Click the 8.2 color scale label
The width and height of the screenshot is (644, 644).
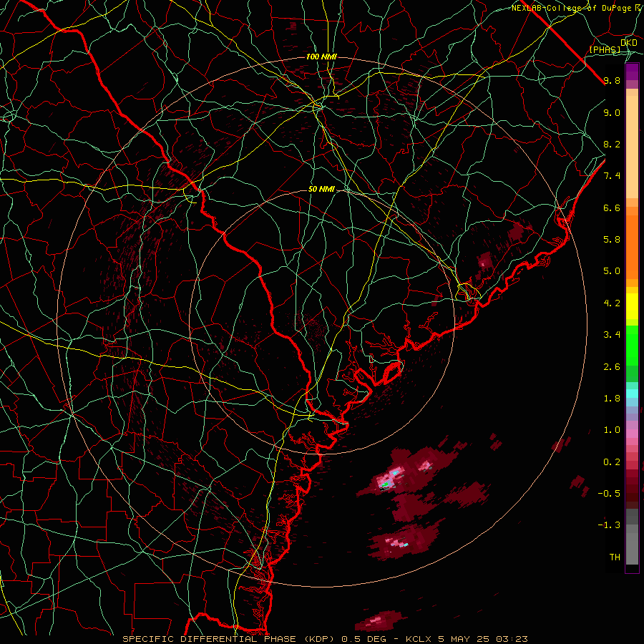(x=612, y=144)
